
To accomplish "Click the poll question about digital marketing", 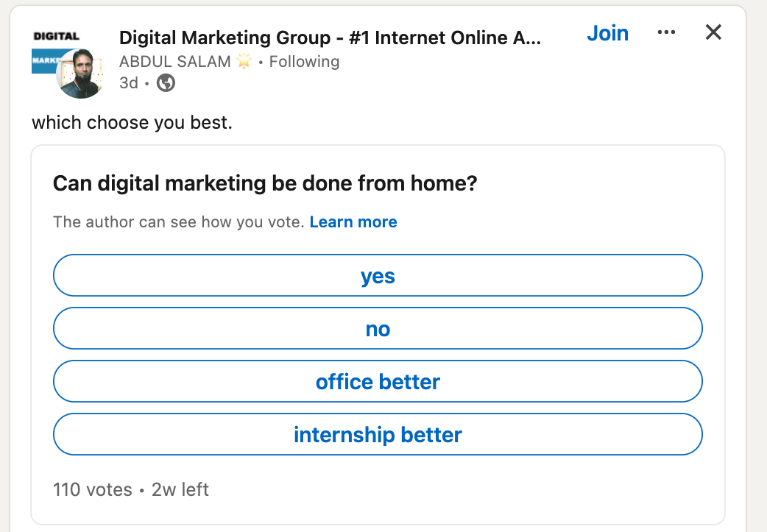I will 265,183.
